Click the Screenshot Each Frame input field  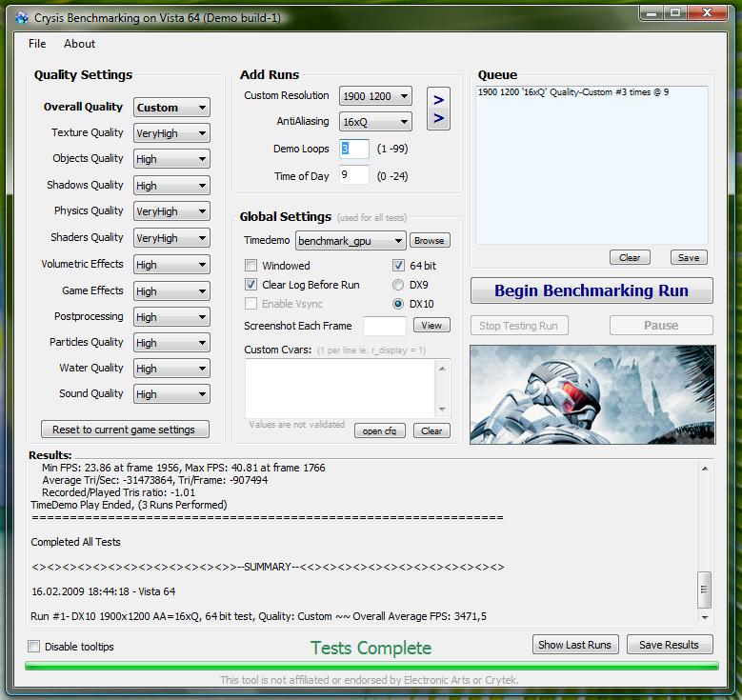click(384, 326)
